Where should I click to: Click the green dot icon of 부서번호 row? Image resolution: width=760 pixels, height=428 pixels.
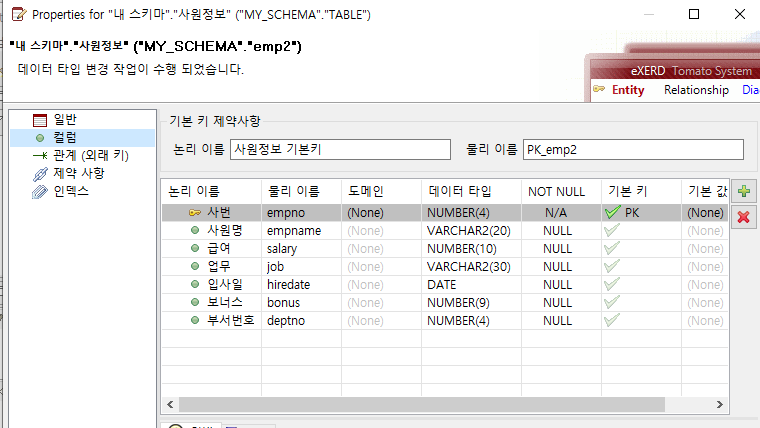[195, 320]
